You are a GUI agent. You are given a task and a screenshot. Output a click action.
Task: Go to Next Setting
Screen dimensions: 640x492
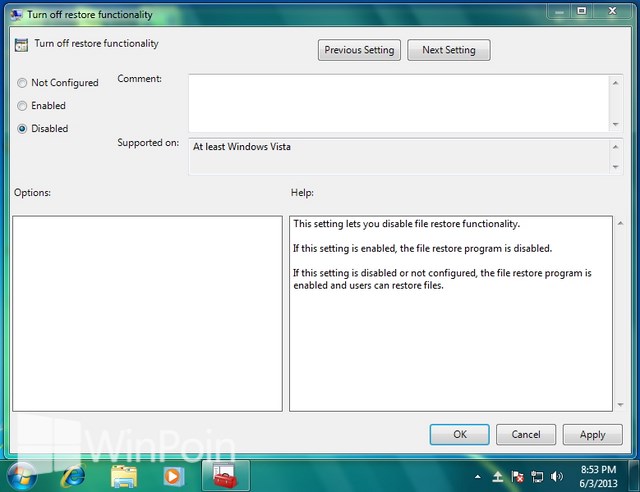coord(449,50)
